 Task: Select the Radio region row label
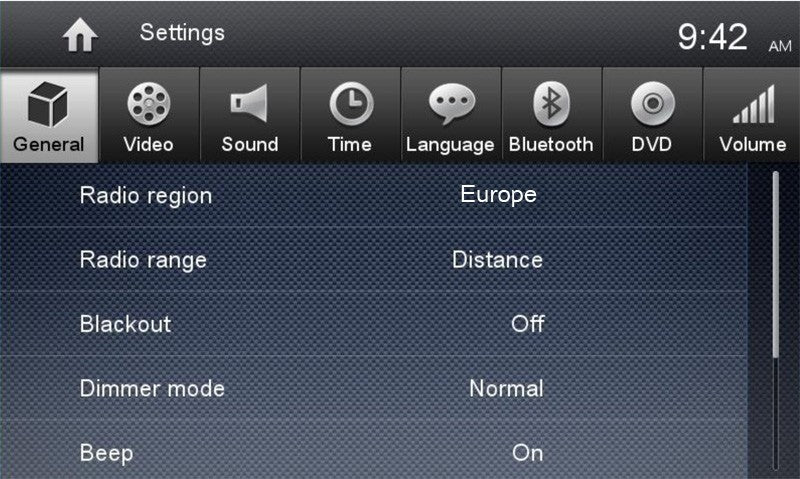coord(145,196)
